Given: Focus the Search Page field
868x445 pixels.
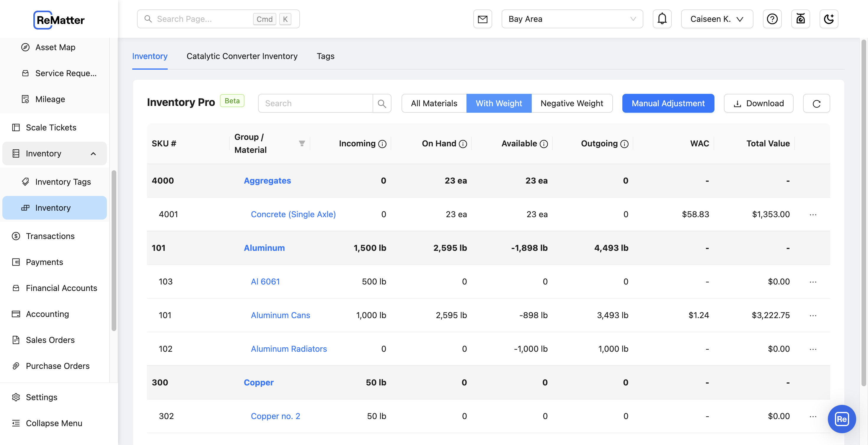Looking at the screenshot, I should [218, 19].
